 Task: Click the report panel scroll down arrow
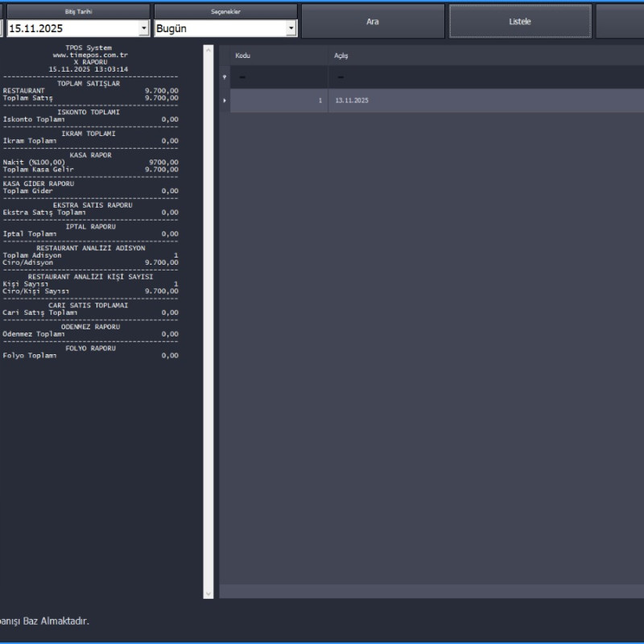pos(208,593)
